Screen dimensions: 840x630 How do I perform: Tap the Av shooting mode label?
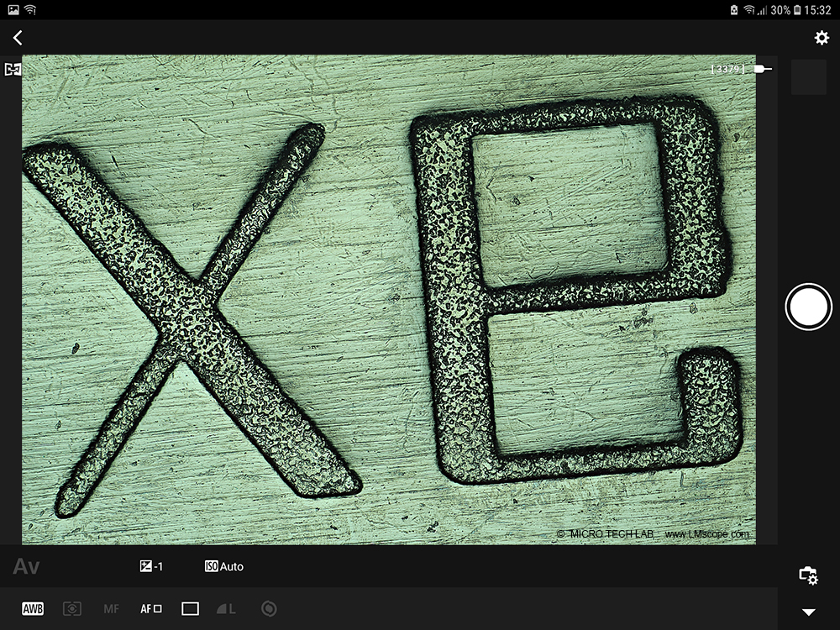coord(27,567)
